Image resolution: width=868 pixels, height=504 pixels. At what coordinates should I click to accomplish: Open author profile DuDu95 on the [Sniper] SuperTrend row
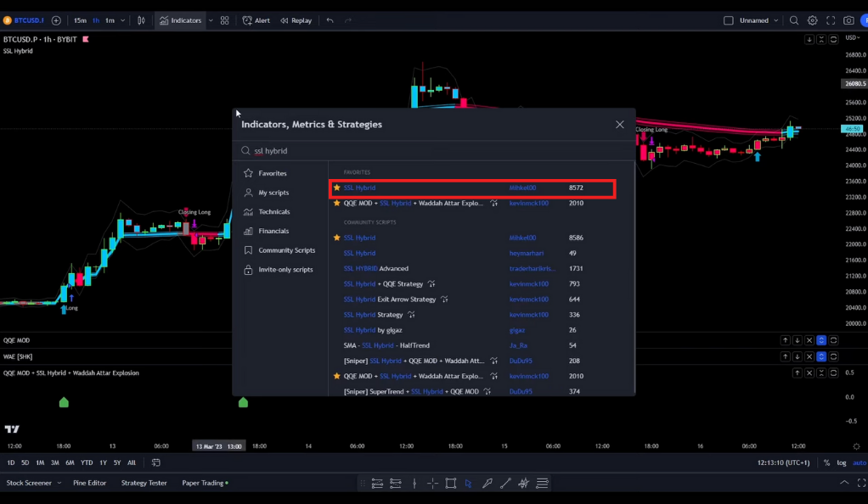click(521, 391)
